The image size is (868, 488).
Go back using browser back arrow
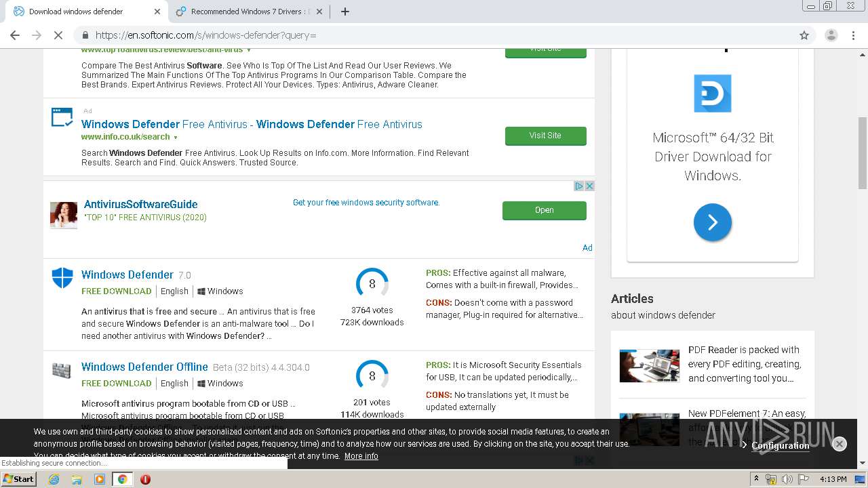point(15,35)
